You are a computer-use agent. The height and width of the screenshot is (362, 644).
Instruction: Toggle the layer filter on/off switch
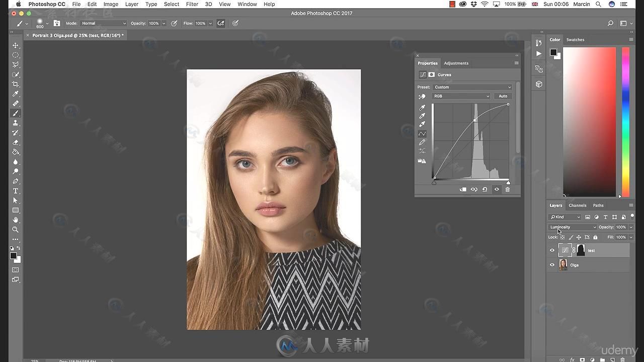coord(632,217)
